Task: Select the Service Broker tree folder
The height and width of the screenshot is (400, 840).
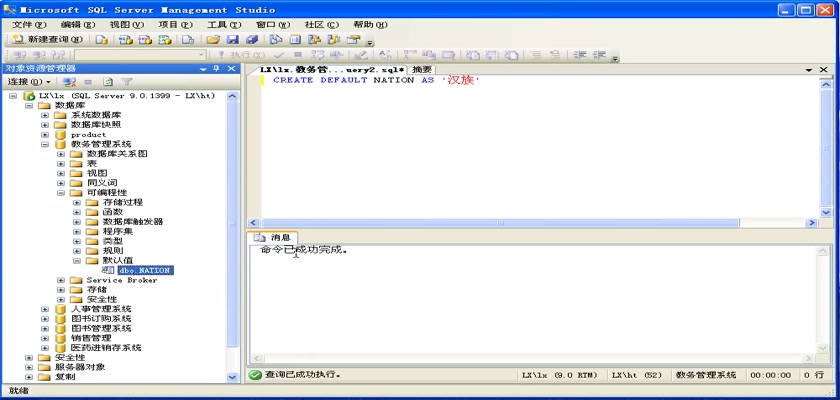Action: (x=122, y=280)
